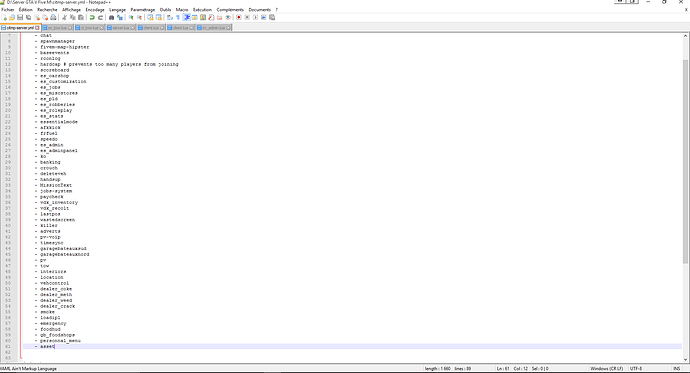This screenshot has width=690, height=373.
Task: Click the Zoom In toolbar icon
Action: 131,18
